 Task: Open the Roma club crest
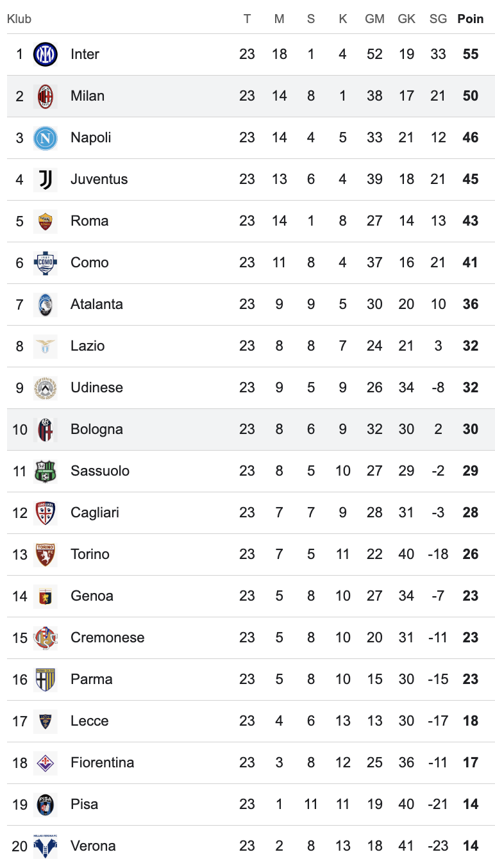pyautogui.click(x=46, y=221)
